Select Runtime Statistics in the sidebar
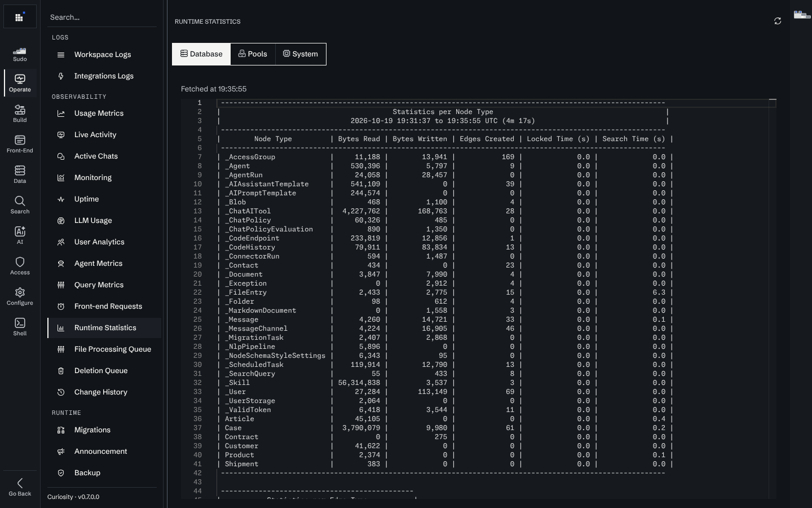 tap(104, 328)
